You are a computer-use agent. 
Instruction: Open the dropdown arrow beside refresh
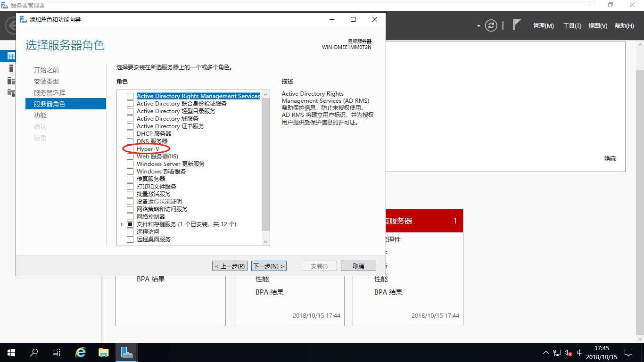click(479, 26)
